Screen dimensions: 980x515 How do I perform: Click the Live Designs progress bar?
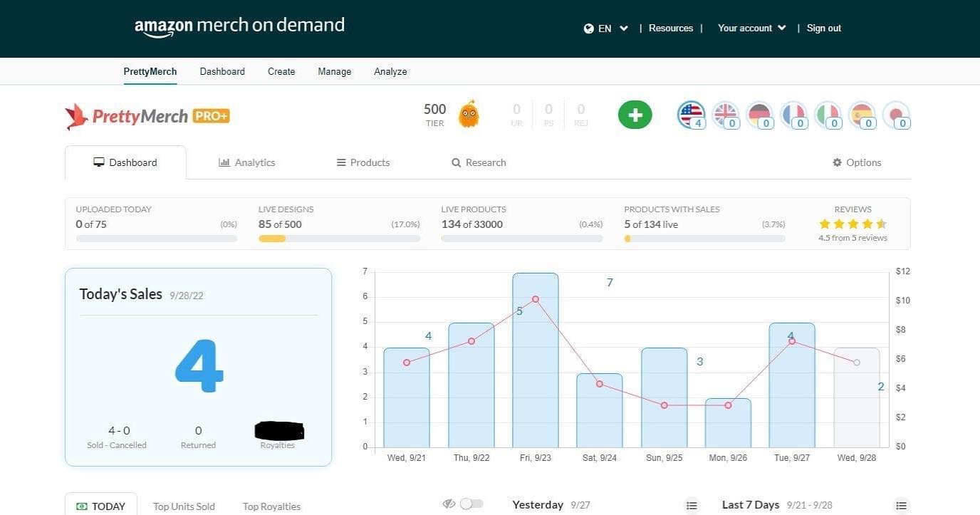click(339, 239)
